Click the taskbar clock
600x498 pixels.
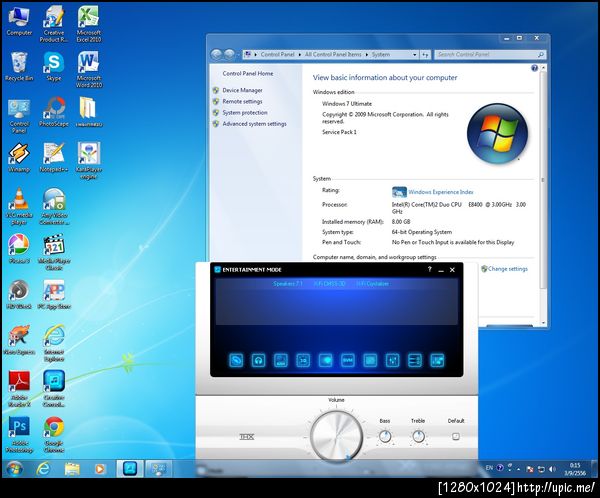[575, 469]
